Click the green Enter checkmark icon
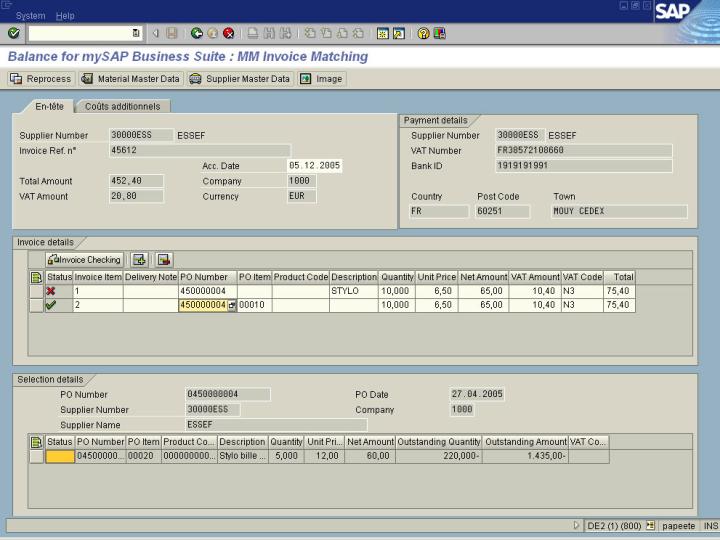 click(x=13, y=33)
